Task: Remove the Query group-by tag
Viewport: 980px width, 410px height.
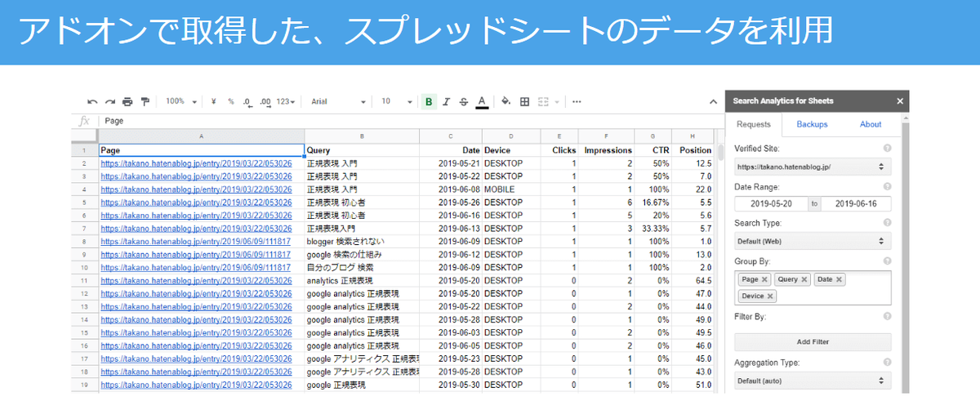Action: (x=804, y=280)
